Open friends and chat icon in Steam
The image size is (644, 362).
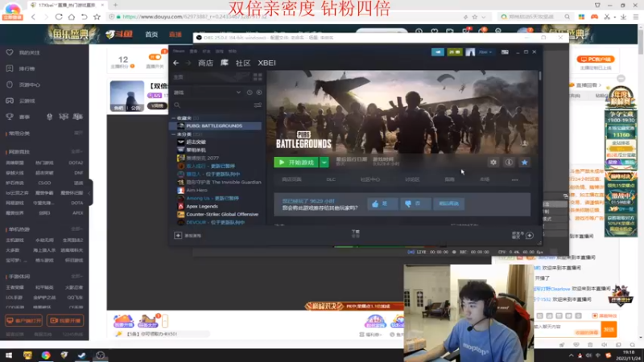click(x=530, y=236)
